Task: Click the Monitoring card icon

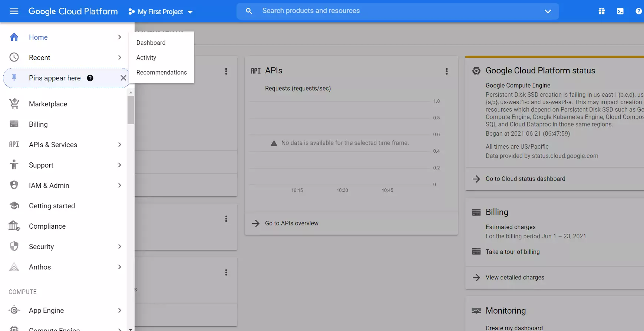Action: pos(476,311)
